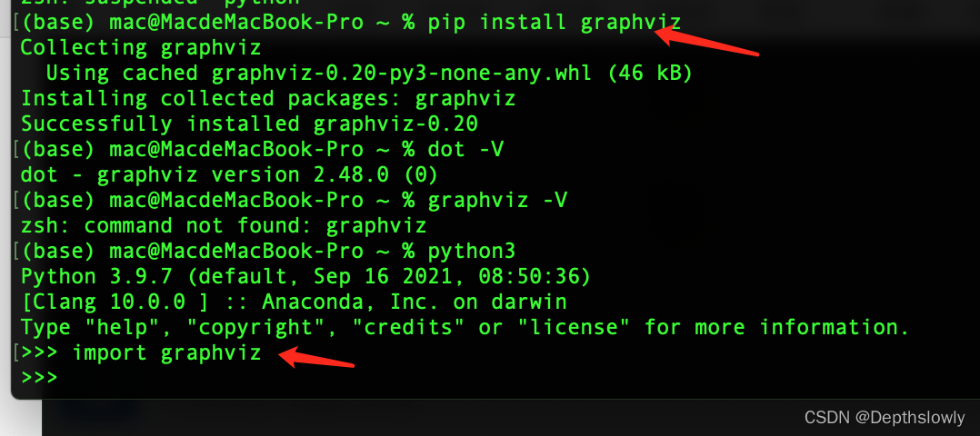The height and width of the screenshot is (436, 980).
Task: Click the empty '>>>' Python prompt
Action: pos(39,377)
